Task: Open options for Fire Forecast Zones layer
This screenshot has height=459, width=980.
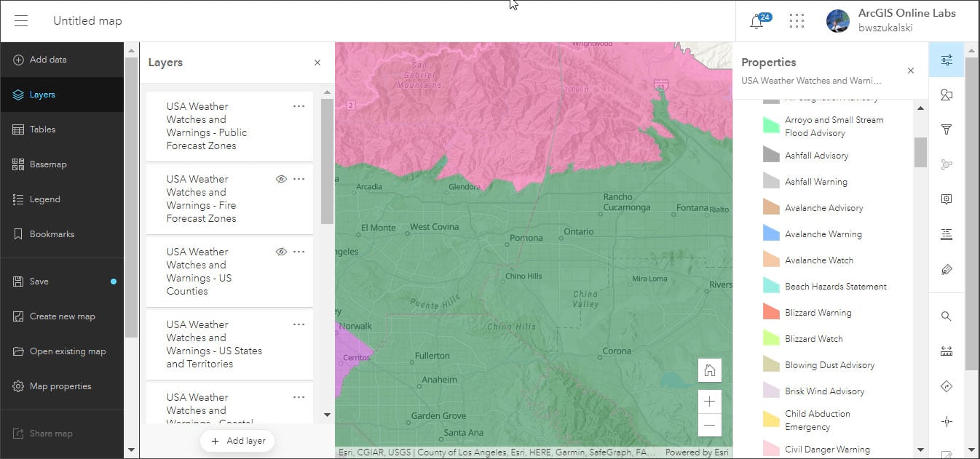Action: tap(299, 179)
